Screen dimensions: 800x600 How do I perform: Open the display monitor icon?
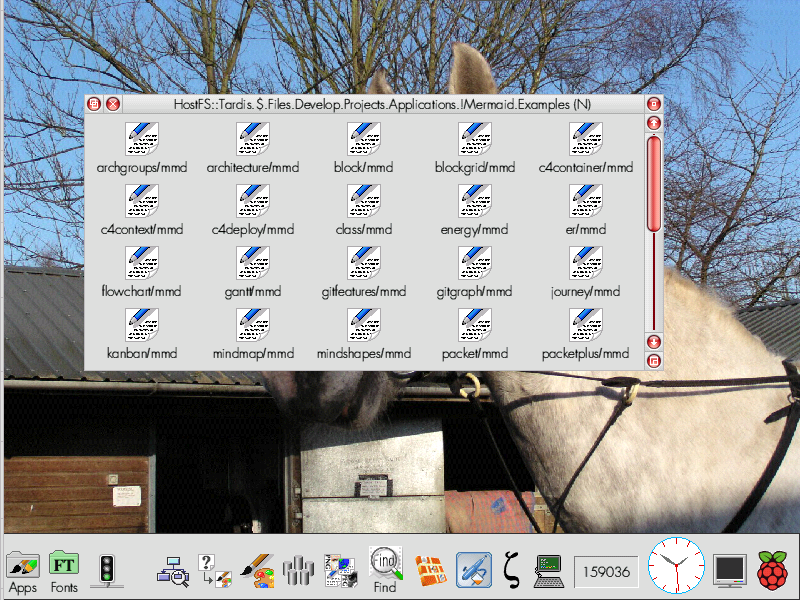point(730,570)
